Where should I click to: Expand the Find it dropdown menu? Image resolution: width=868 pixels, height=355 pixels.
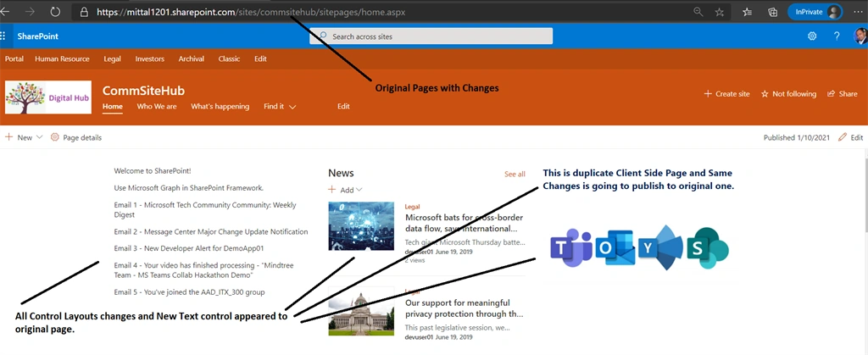click(x=280, y=107)
